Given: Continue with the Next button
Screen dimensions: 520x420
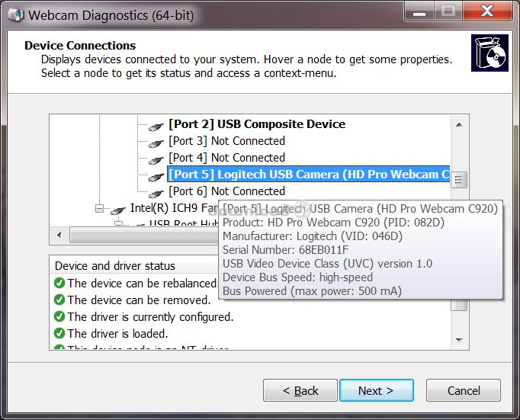Looking at the screenshot, I should pyautogui.click(x=377, y=390).
